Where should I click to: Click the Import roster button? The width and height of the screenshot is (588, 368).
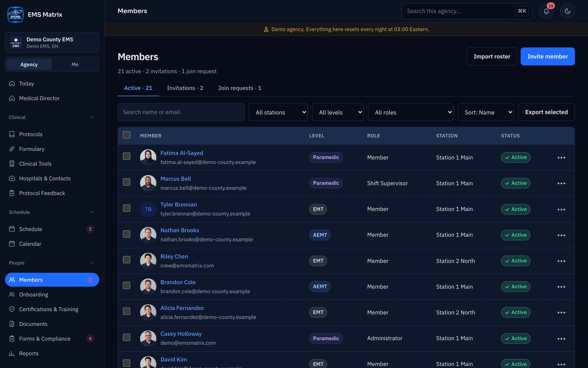click(x=492, y=56)
